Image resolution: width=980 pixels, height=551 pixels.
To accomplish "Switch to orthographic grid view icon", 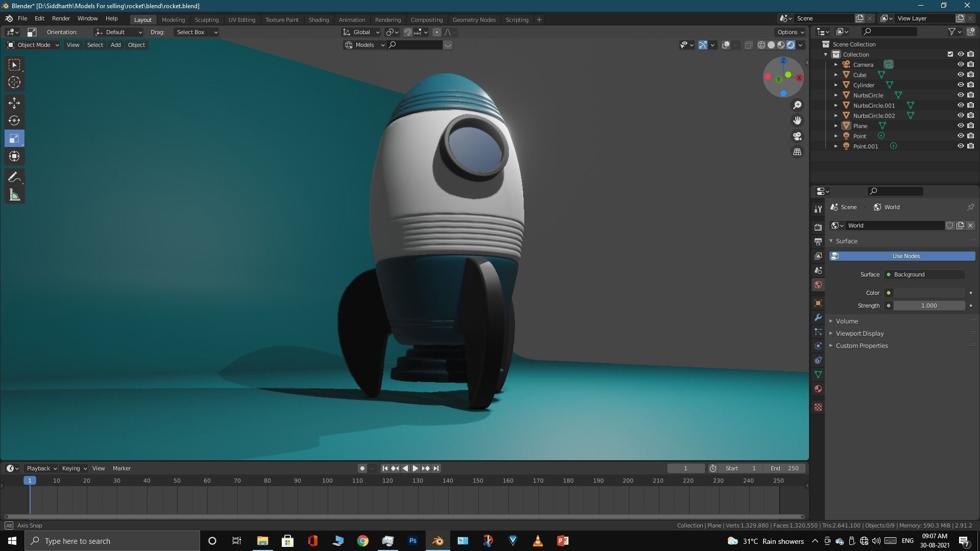I will [797, 152].
